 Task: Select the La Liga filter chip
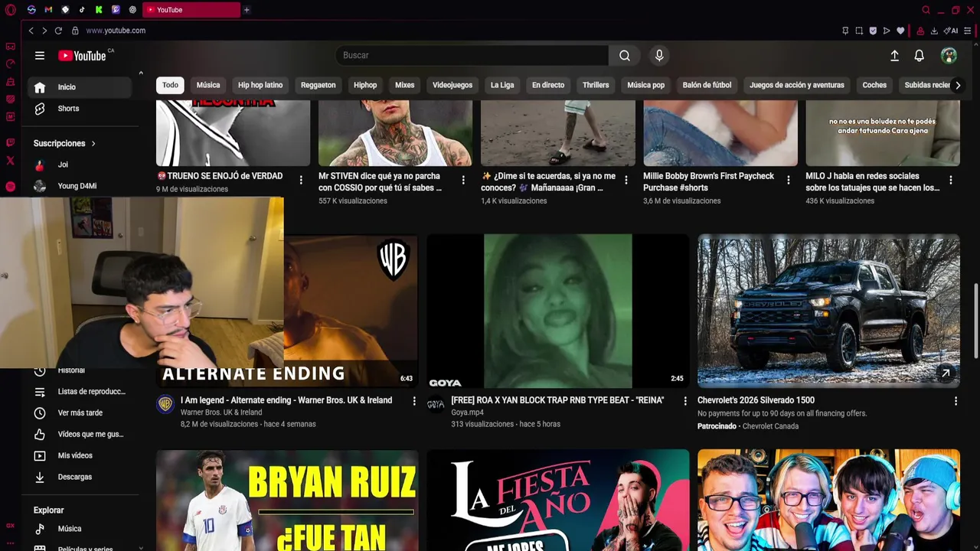[x=502, y=85]
